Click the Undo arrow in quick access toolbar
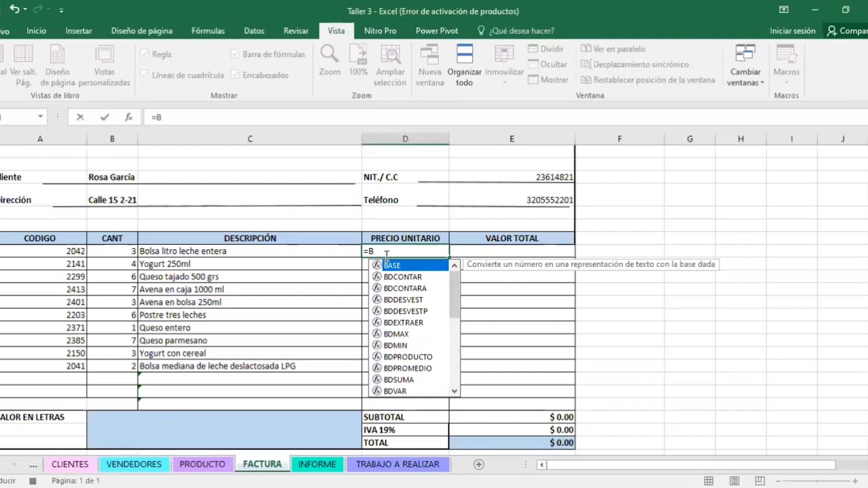868x488 pixels. click(x=14, y=10)
